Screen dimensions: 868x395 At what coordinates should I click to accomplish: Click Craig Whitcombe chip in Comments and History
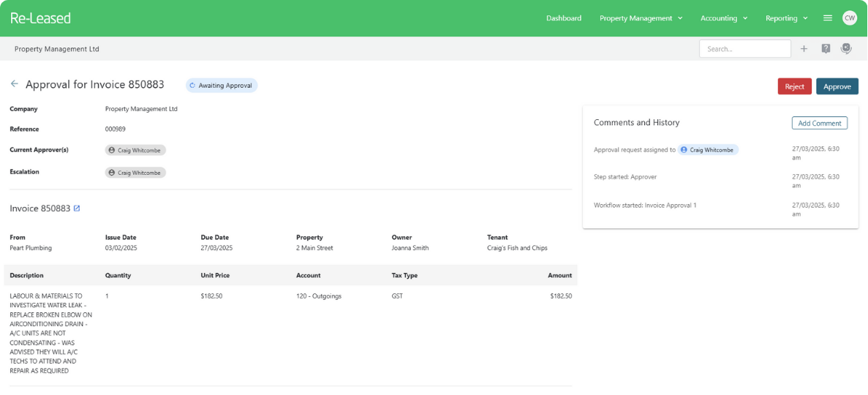(x=708, y=149)
